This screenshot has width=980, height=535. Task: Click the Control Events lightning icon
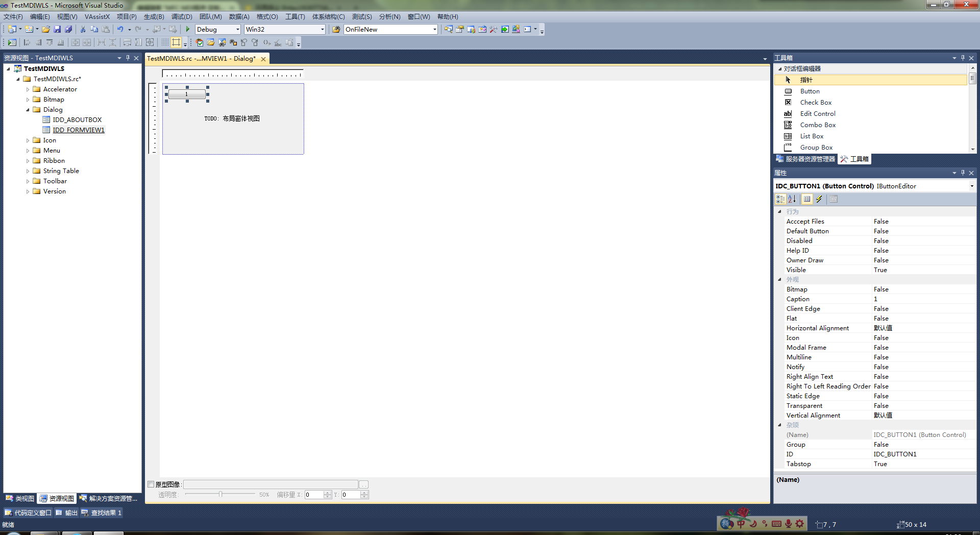[819, 200]
